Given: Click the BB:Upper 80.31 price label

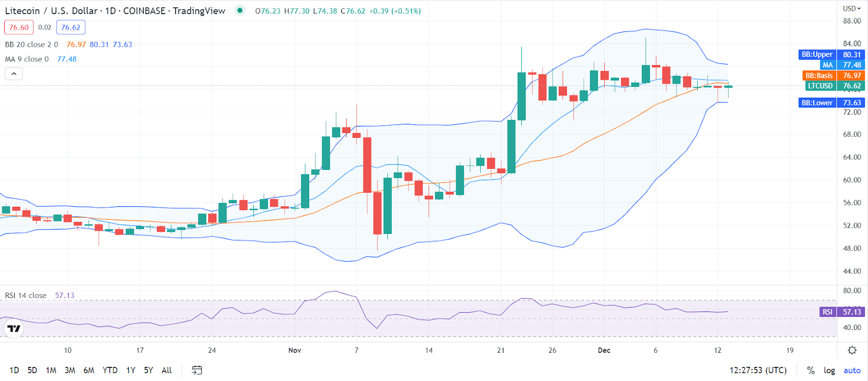Looking at the screenshot, I should (832, 54).
